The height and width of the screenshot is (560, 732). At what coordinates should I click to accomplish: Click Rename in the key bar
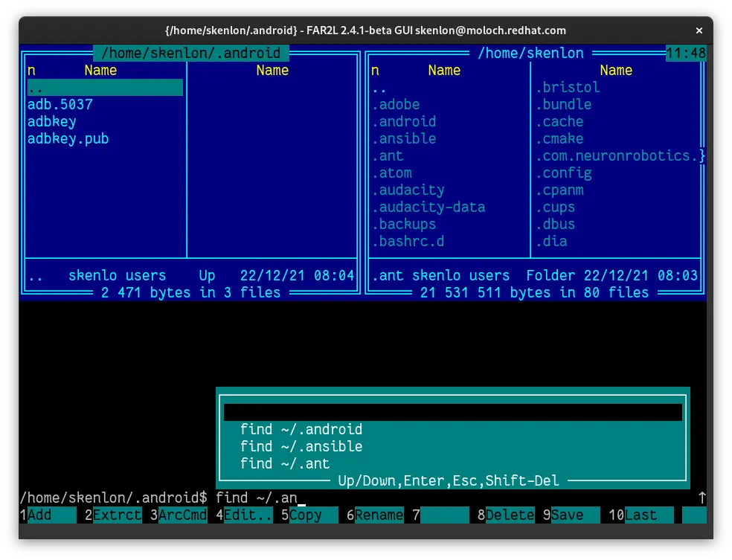coord(379,515)
